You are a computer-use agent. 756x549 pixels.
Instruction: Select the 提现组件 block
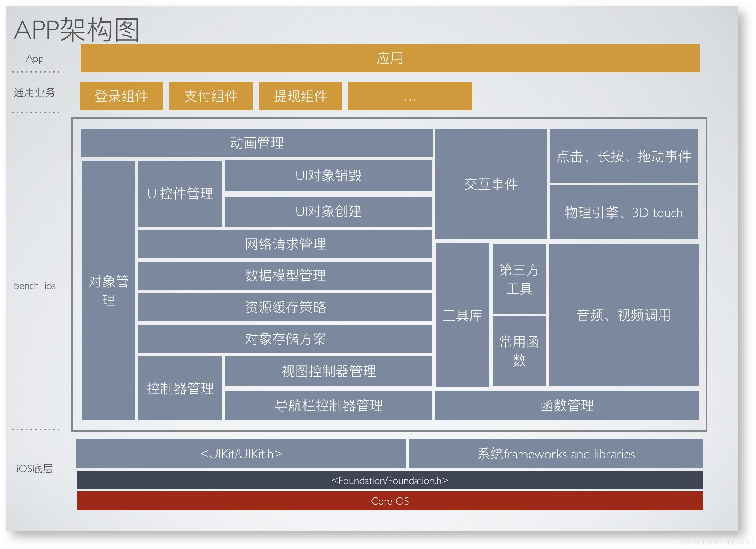[300, 96]
